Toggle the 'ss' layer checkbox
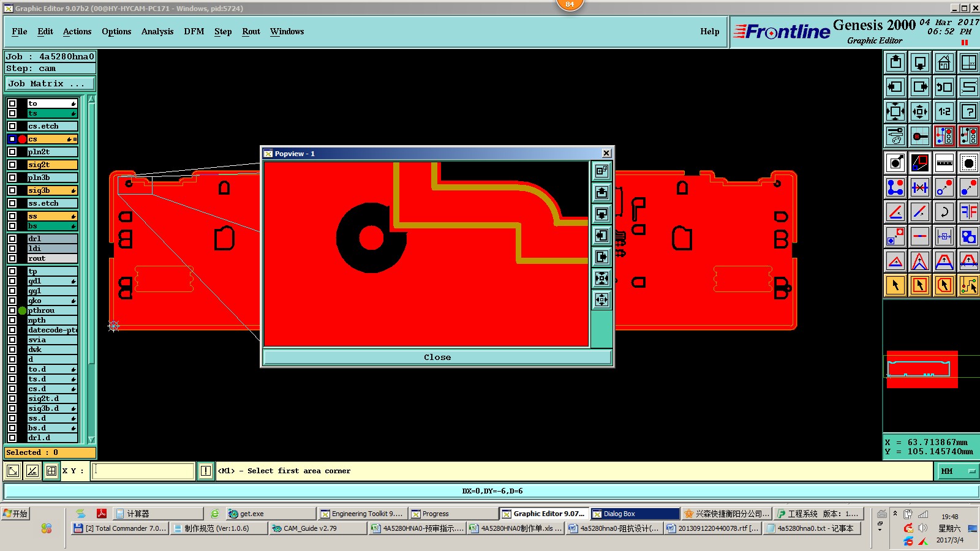 (x=12, y=216)
